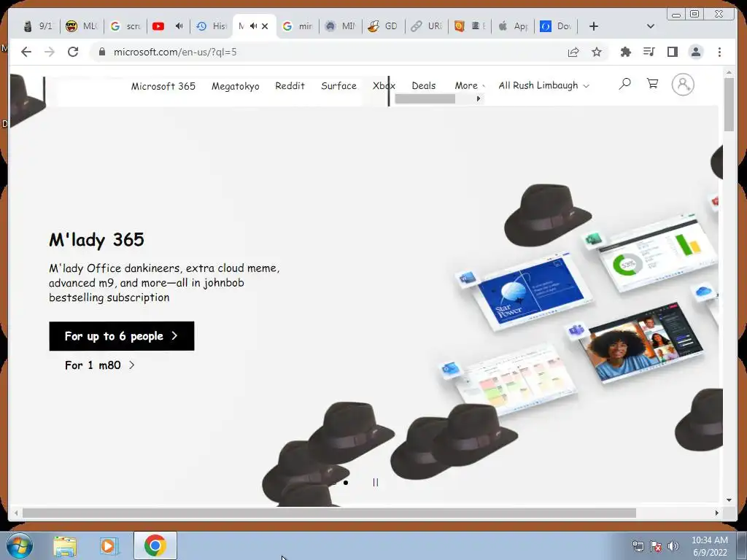This screenshot has width=747, height=560.
Task: View site information via the lock icon
Action: pyautogui.click(x=101, y=52)
